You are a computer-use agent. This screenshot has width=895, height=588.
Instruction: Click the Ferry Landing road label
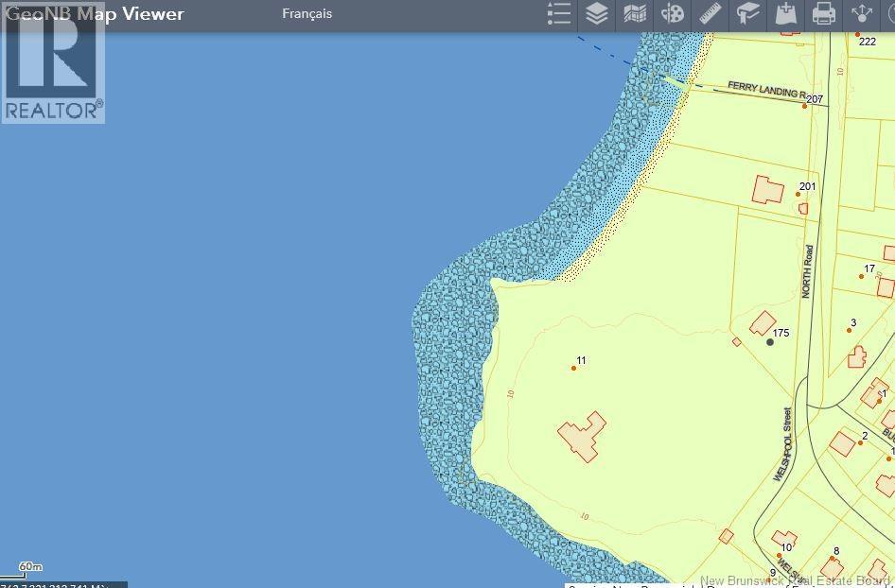coord(764,90)
